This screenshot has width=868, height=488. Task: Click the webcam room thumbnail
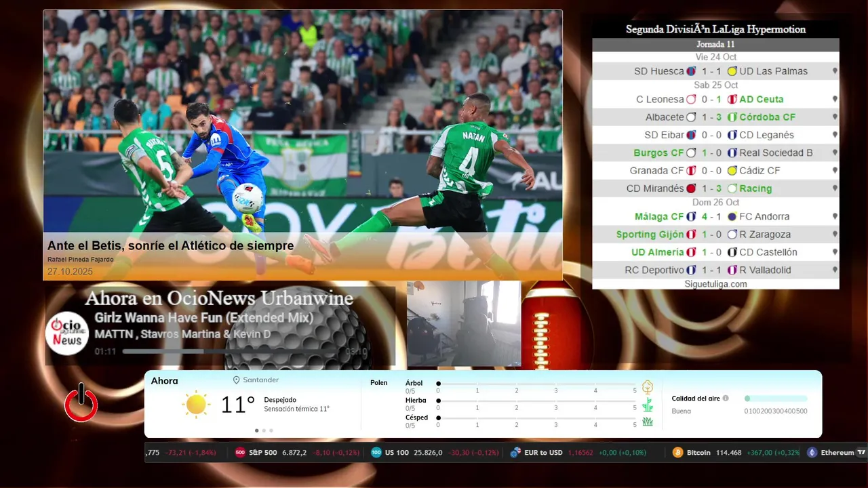464,324
